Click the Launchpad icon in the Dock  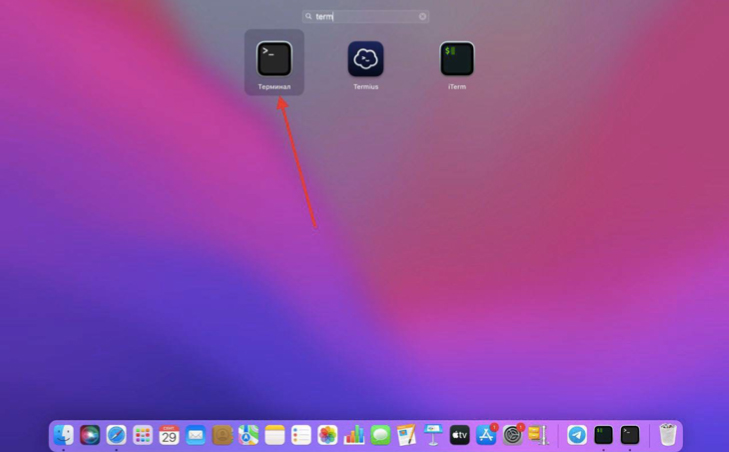[x=143, y=435]
